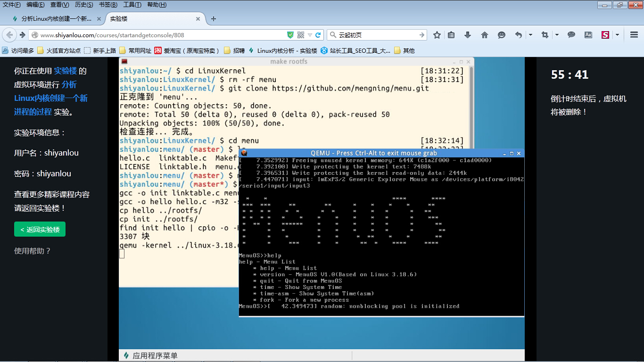This screenshot has height=362, width=644.
Task: Click the crop screenshot tool icon
Action: (x=545, y=35)
